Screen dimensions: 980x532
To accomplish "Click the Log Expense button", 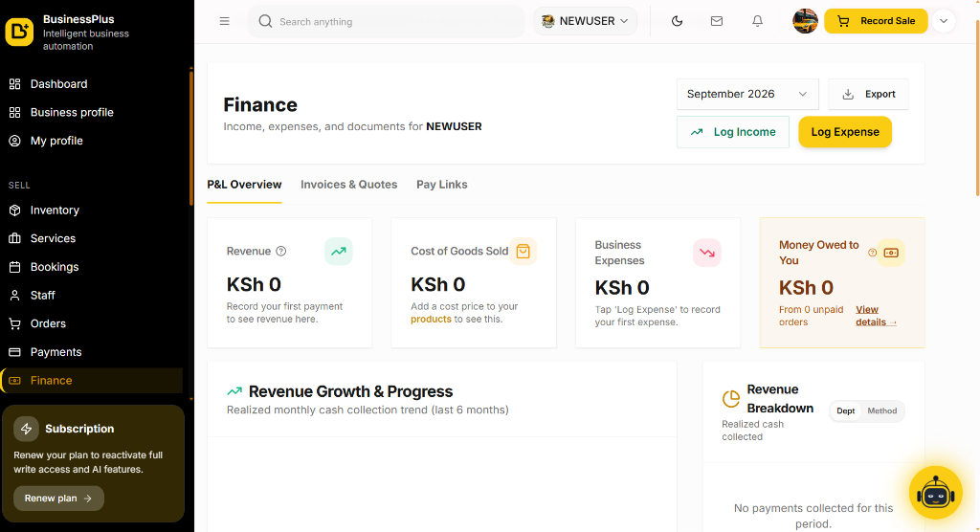I will point(845,132).
